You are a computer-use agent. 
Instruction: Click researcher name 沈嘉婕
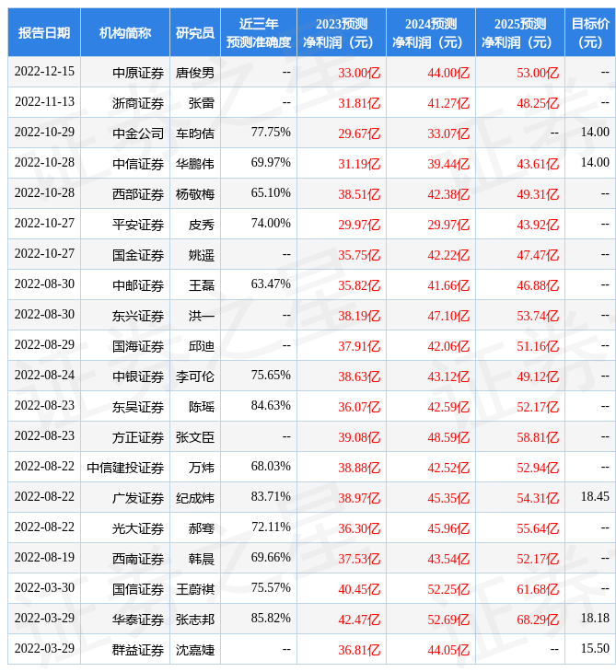coord(195,651)
